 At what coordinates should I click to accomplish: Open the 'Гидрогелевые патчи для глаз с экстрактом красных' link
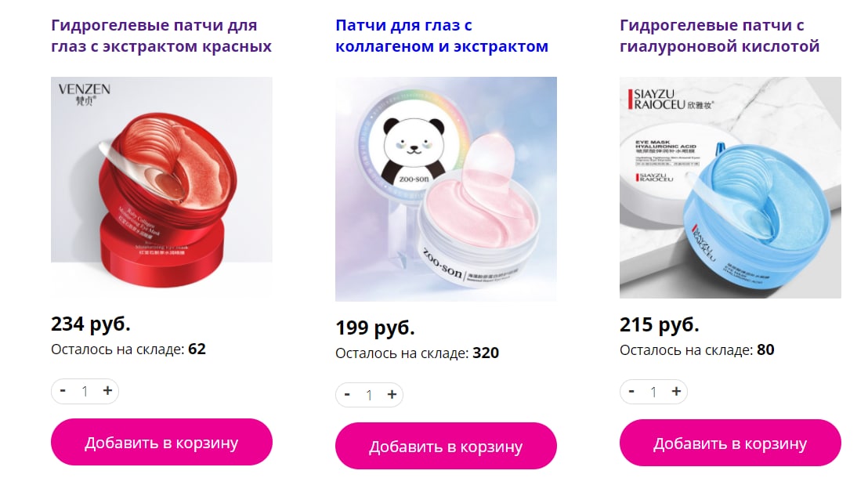coord(161,35)
